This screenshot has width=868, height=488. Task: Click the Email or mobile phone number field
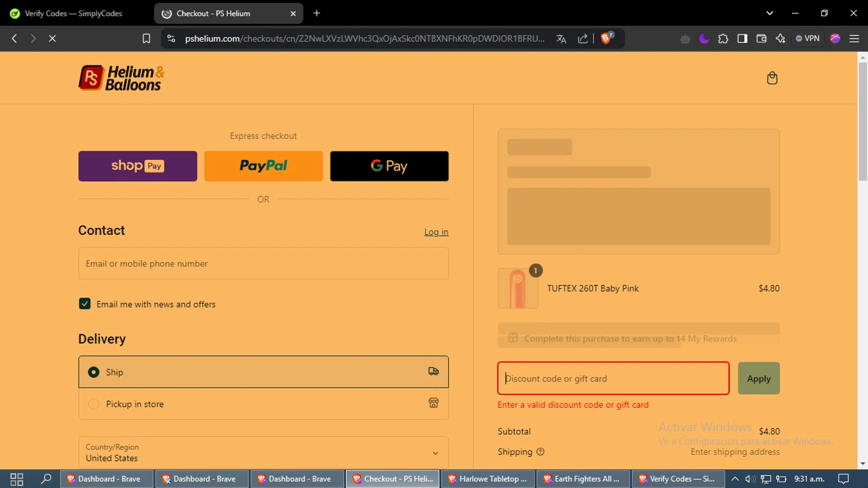click(x=263, y=263)
